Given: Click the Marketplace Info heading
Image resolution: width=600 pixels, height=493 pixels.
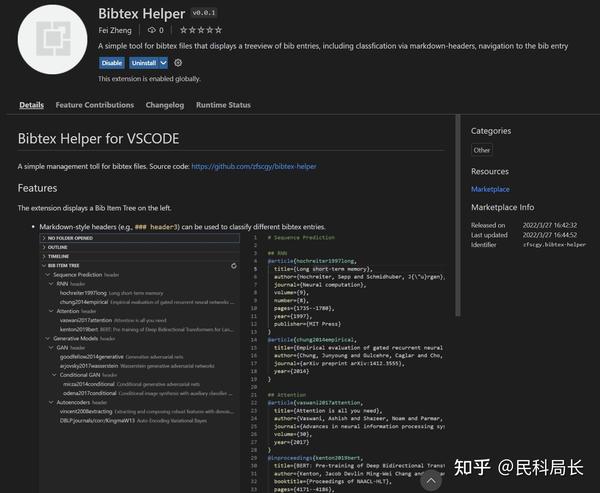Looking at the screenshot, I should click(x=502, y=207).
